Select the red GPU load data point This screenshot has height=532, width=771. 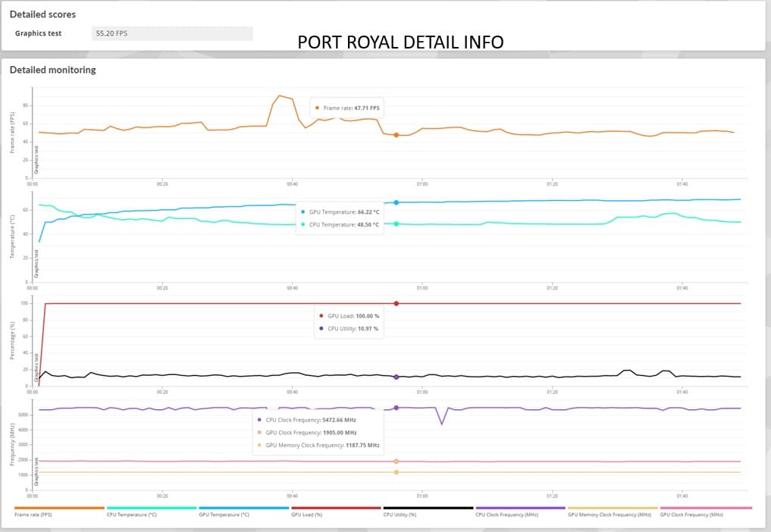click(x=396, y=303)
